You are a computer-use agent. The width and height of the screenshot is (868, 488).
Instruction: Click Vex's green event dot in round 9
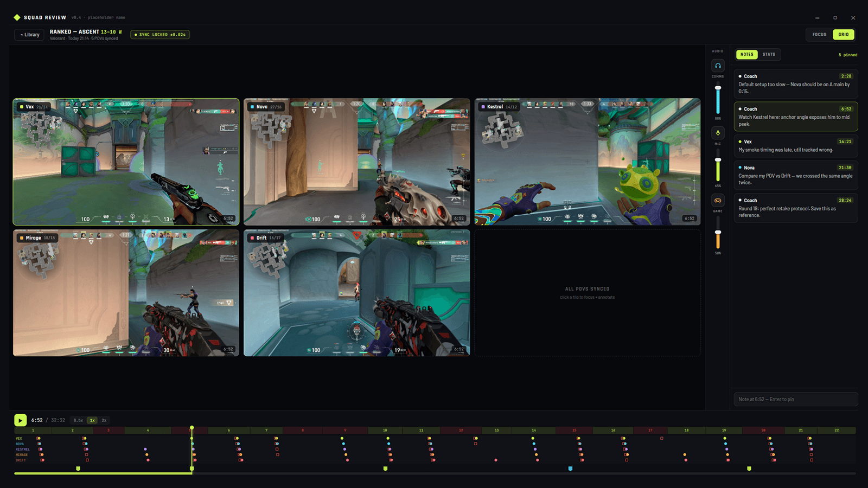(x=342, y=438)
